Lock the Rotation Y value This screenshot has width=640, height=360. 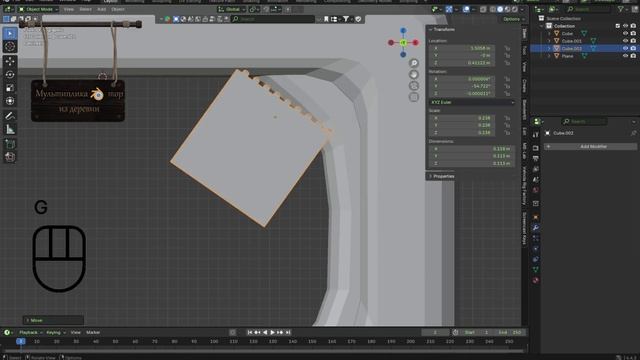click(x=507, y=86)
